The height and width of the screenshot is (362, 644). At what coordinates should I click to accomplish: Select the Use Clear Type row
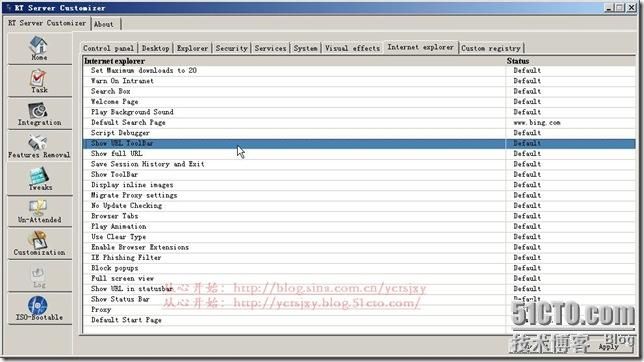(359, 237)
